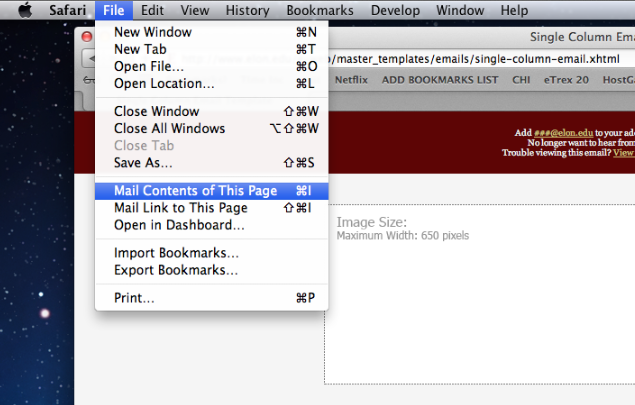
Task: Select Print… from the menu
Action: coord(134,298)
